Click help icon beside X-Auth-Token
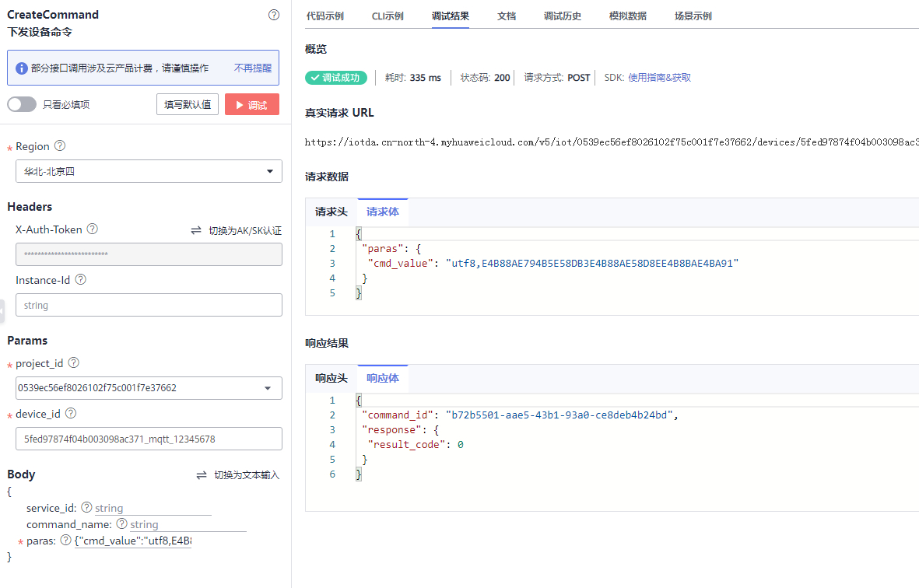 (92, 229)
